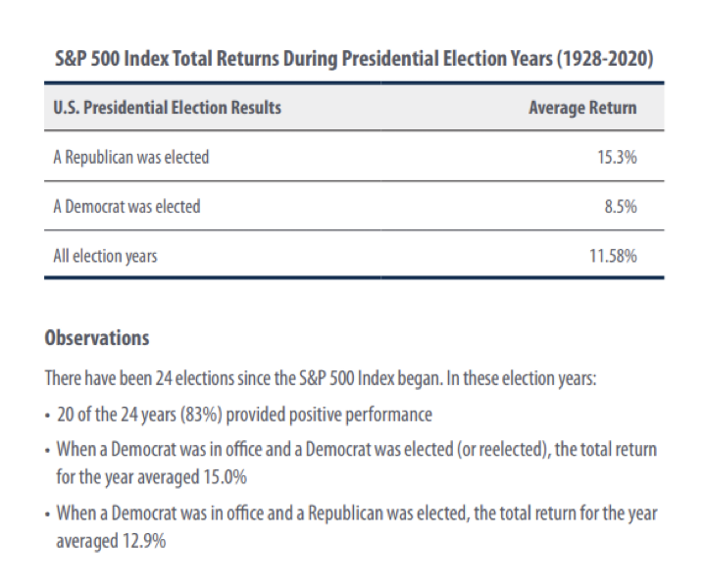The image size is (705, 588).
Task: Click the "Average Return" column header
Action: tap(581, 107)
